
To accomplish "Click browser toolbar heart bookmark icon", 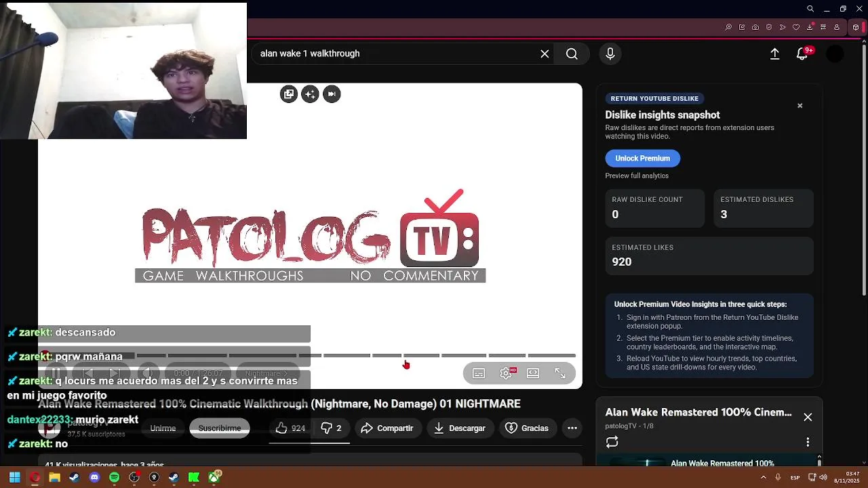I will click(797, 28).
